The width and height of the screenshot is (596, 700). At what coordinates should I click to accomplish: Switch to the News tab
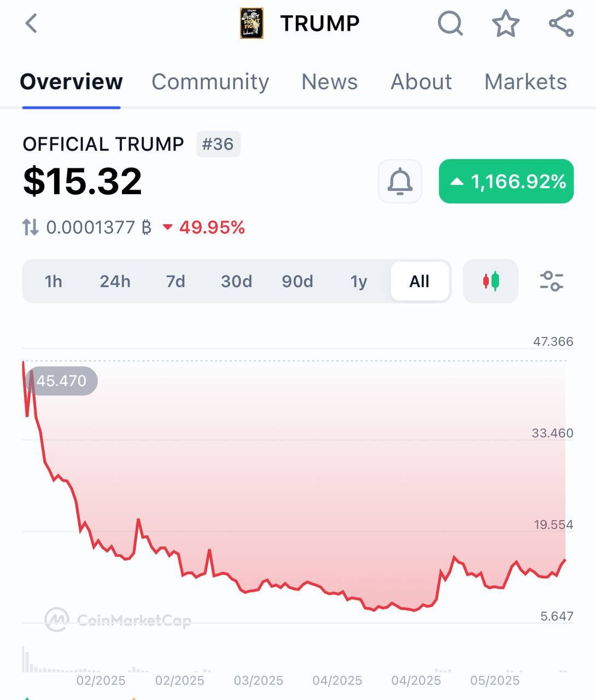point(329,82)
